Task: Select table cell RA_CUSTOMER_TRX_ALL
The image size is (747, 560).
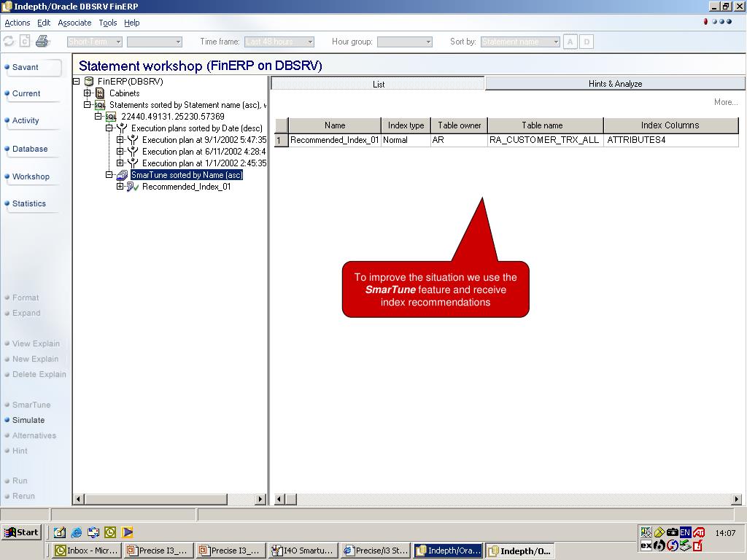Action: 545,140
